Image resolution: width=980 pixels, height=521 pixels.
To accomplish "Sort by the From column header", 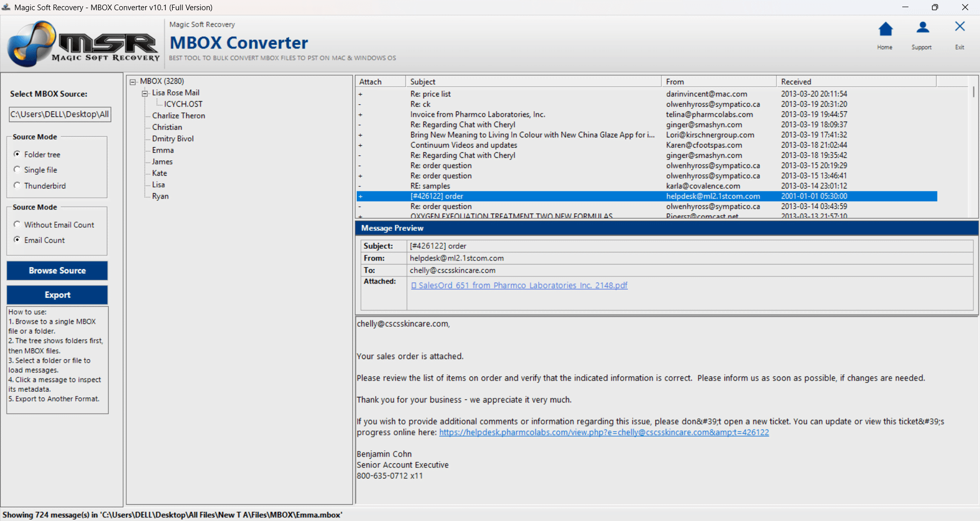I will 719,82.
